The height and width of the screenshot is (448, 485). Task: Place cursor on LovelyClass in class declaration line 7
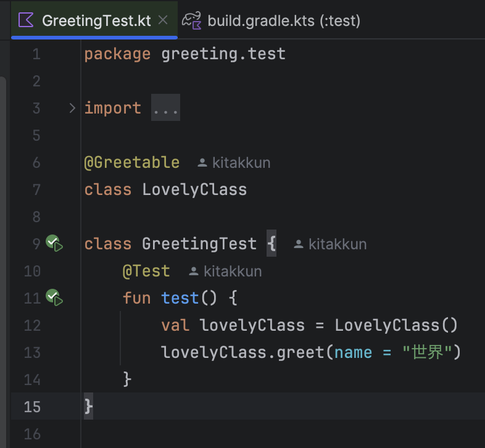(194, 189)
